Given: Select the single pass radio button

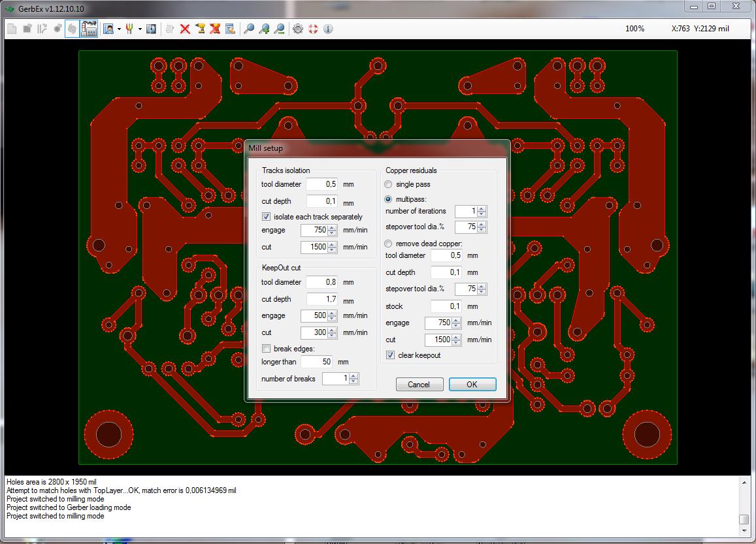Looking at the screenshot, I should [388, 184].
